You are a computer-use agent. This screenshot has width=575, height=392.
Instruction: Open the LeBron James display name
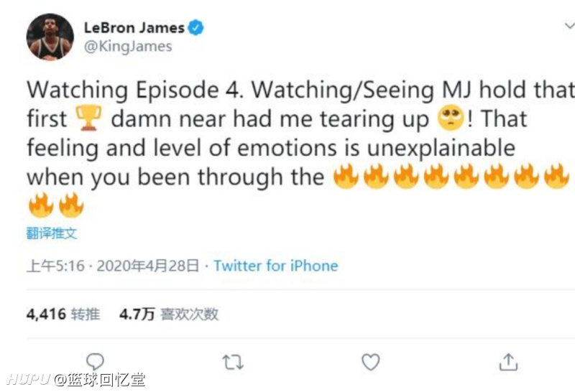[134, 28]
